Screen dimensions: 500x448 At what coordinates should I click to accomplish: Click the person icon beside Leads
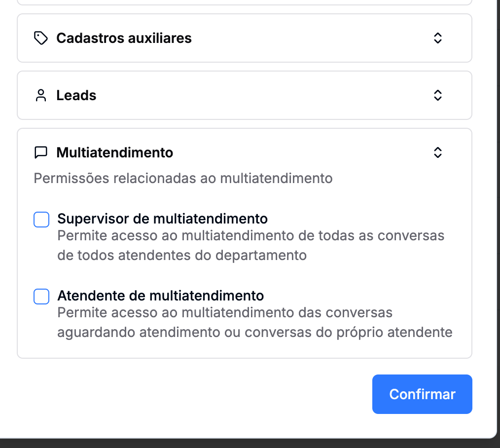40,95
